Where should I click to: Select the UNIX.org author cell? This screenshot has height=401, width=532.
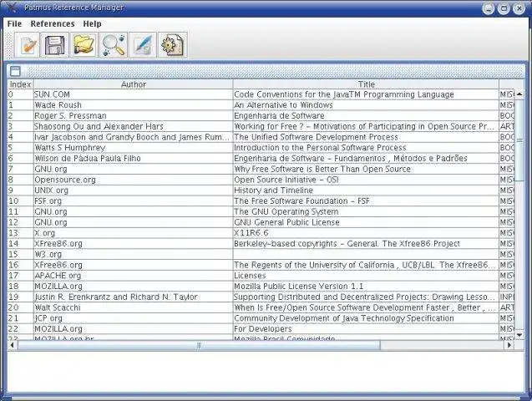pyautogui.click(x=134, y=190)
